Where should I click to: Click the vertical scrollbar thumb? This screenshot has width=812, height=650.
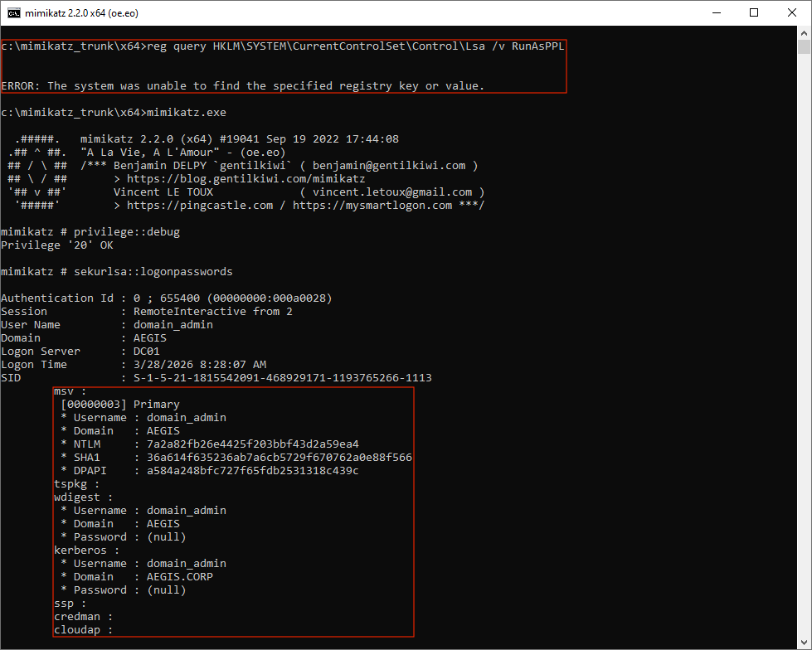click(x=804, y=47)
